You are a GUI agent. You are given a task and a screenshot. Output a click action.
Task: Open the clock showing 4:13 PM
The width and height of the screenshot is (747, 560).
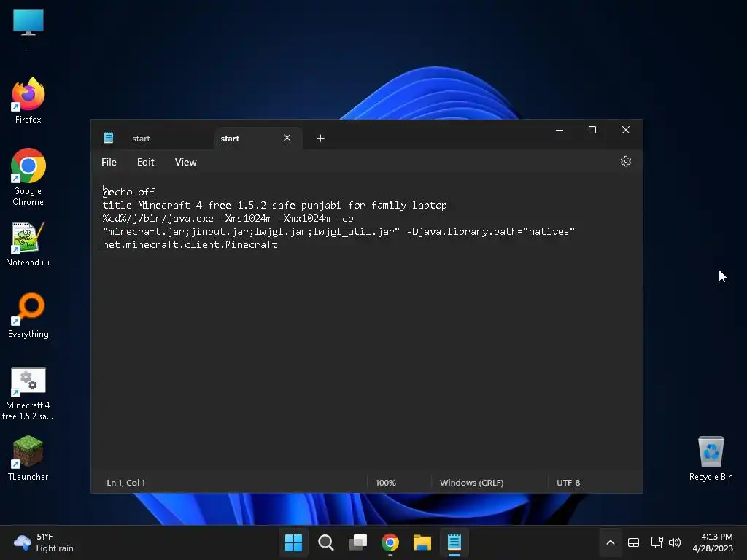click(713, 542)
